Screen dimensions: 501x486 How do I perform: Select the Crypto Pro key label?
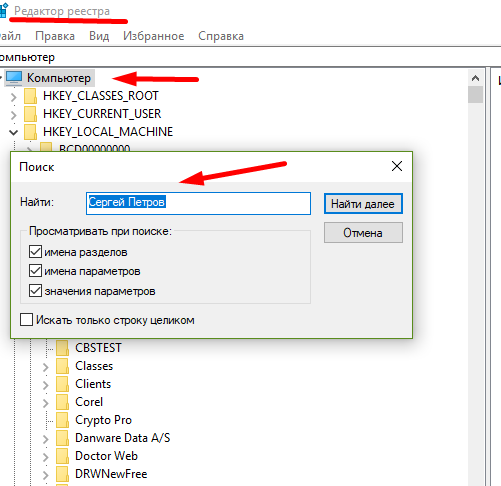(x=103, y=420)
